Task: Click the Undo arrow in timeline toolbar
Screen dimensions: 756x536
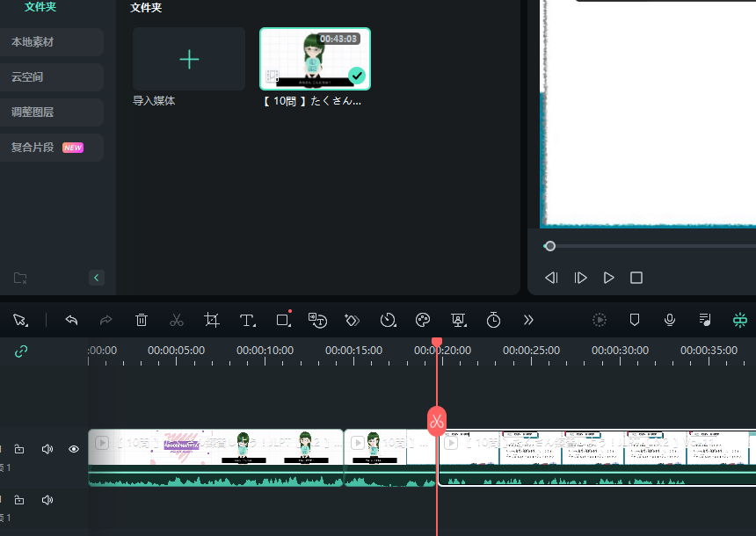Action: point(71,321)
